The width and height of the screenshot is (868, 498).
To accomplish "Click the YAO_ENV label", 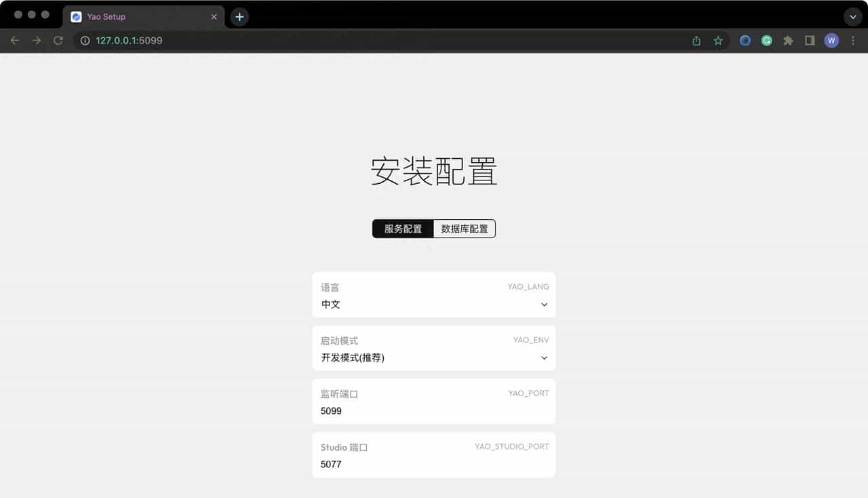I will pos(531,340).
